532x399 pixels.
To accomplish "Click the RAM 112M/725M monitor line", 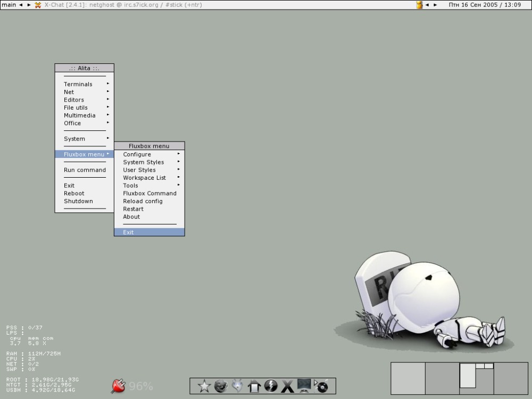I will [x=33, y=354].
